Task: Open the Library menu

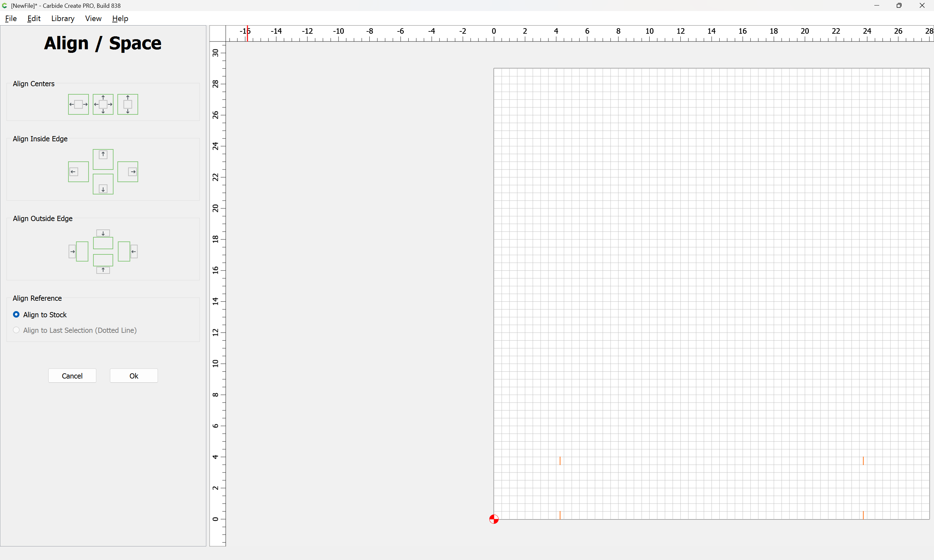Action: (63, 18)
